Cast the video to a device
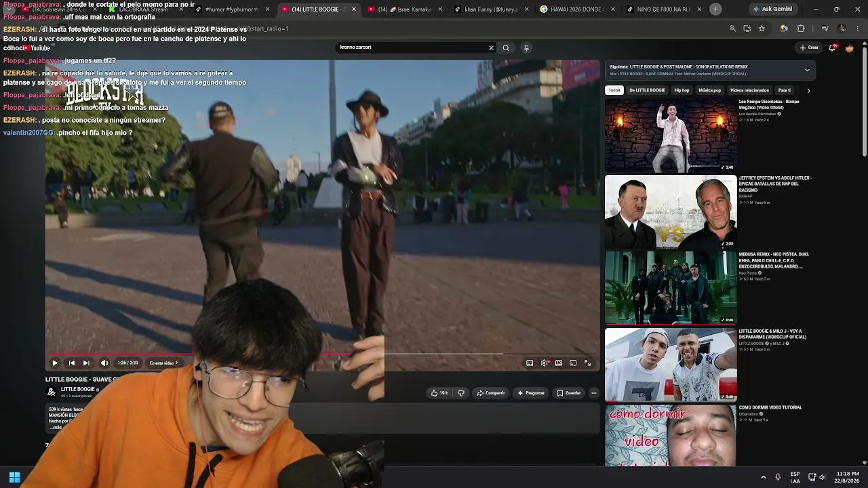 coord(573,363)
